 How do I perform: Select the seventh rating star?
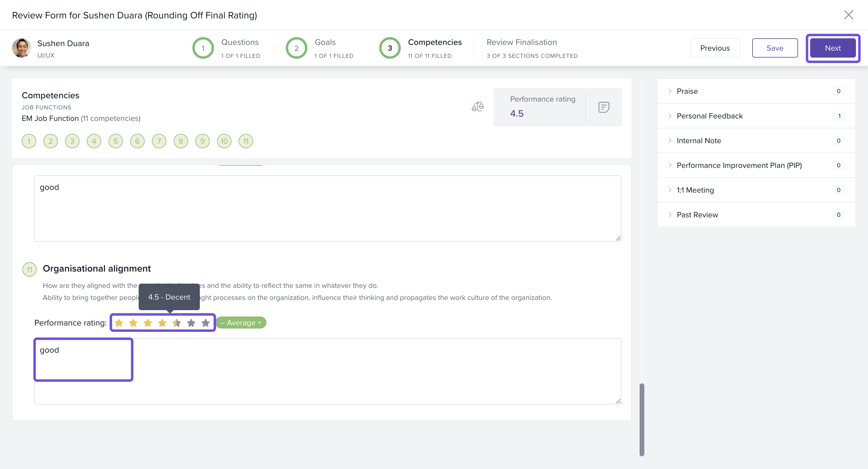point(206,323)
